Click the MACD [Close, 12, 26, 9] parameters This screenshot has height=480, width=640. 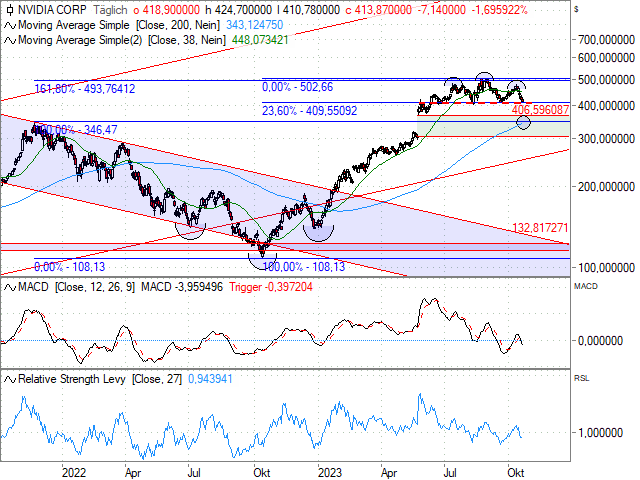tap(95, 287)
